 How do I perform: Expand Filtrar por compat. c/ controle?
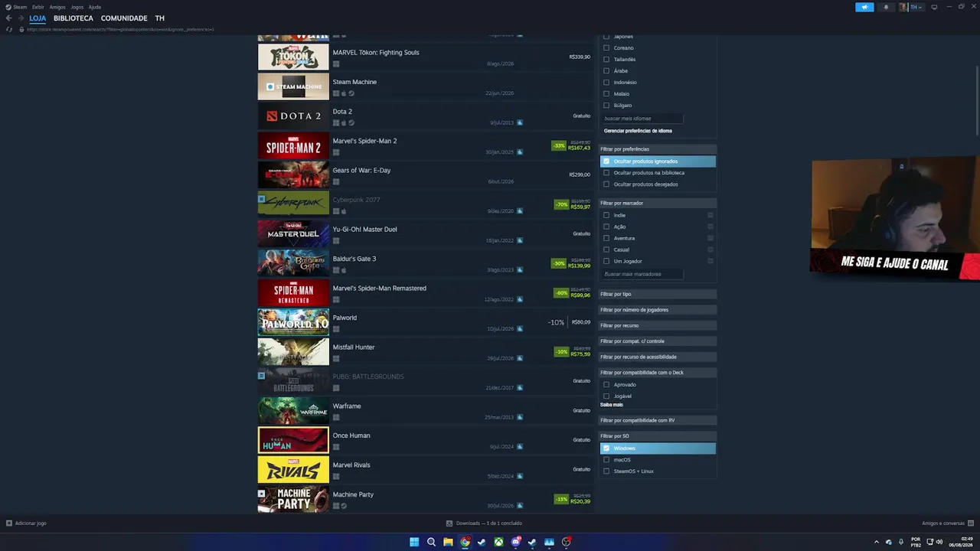click(658, 341)
